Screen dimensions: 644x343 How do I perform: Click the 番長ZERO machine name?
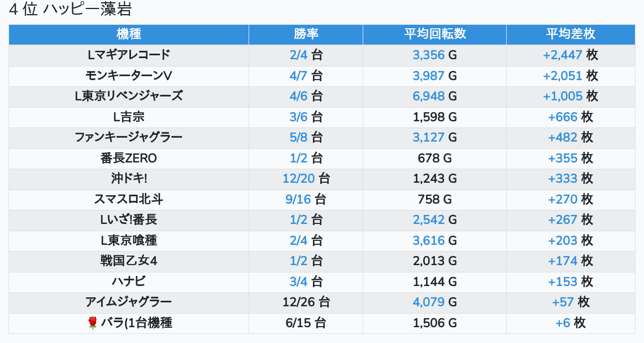pos(129,159)
